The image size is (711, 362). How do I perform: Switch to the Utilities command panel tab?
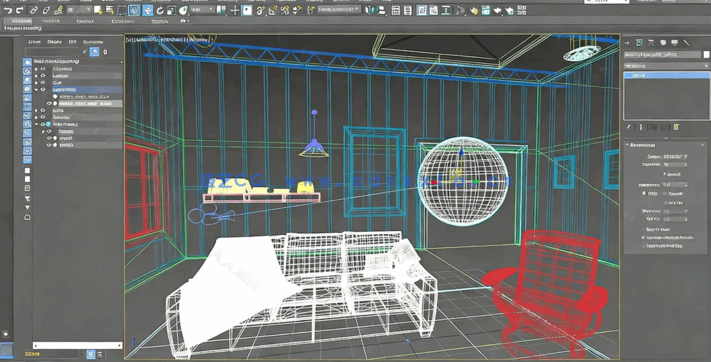click(x=687, y=43)
